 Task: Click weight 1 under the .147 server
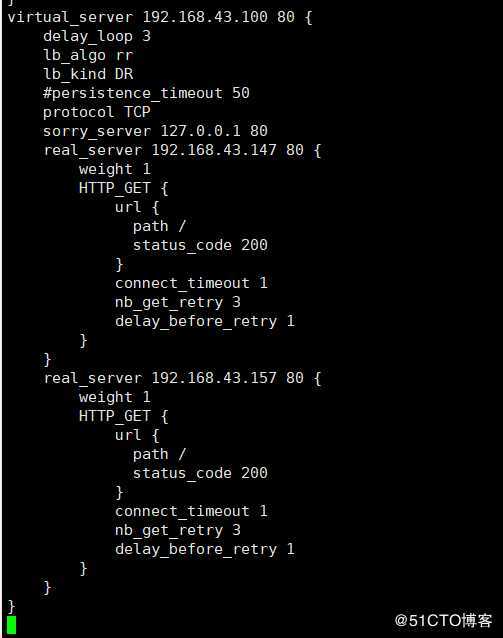point(115,169)
